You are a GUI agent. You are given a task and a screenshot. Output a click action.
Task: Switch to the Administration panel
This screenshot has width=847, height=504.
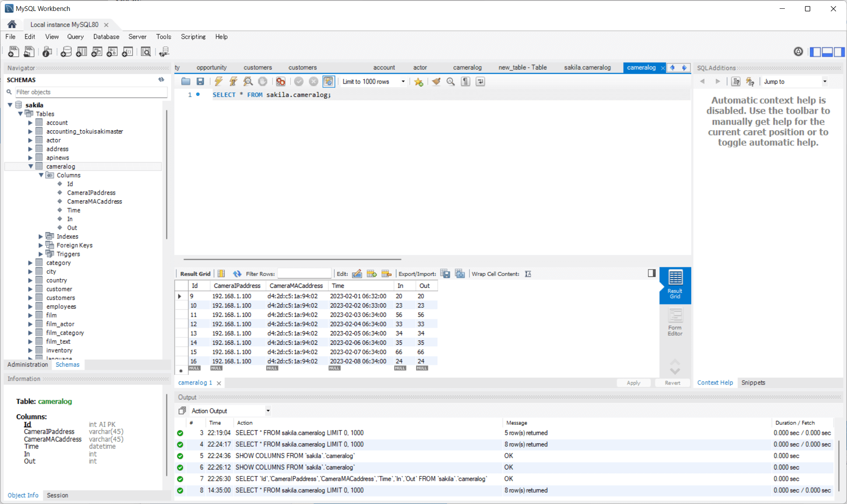click(27, 364)
